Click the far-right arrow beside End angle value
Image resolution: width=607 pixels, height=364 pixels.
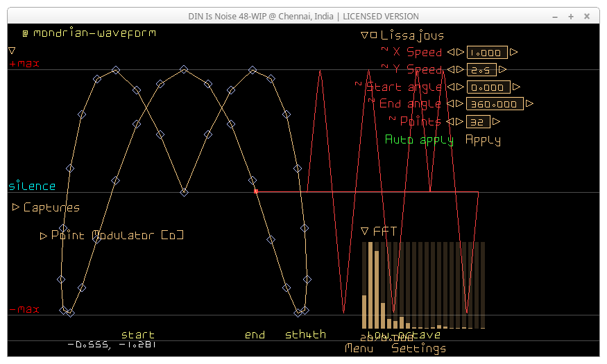pos(530,104)
